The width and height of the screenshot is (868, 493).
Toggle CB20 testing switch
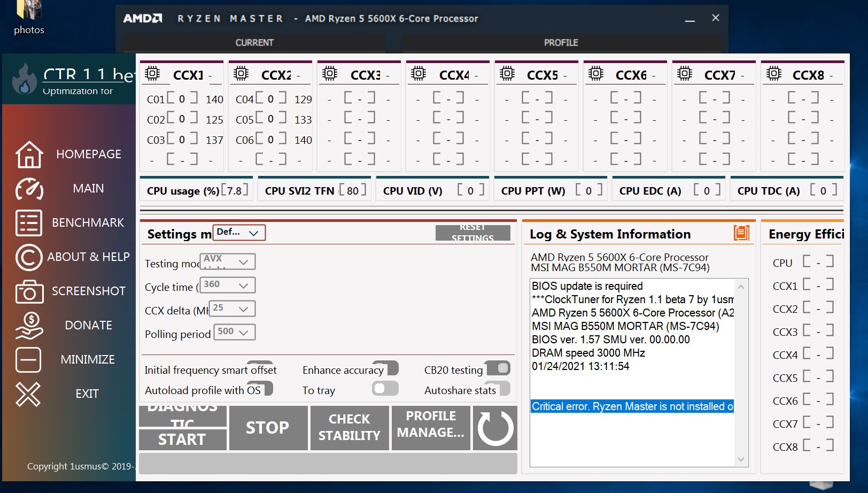pos(497,368)
